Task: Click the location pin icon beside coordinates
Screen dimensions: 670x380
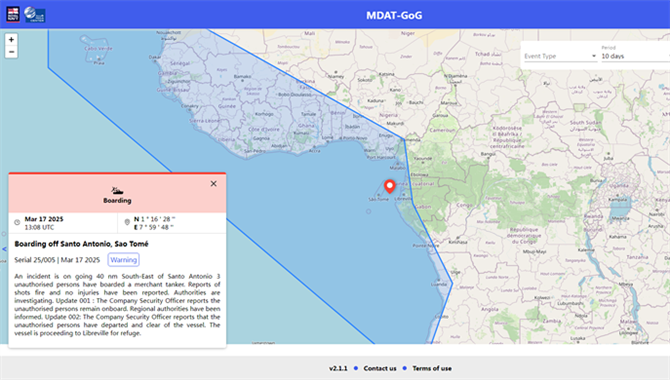Action: [127, 222]
